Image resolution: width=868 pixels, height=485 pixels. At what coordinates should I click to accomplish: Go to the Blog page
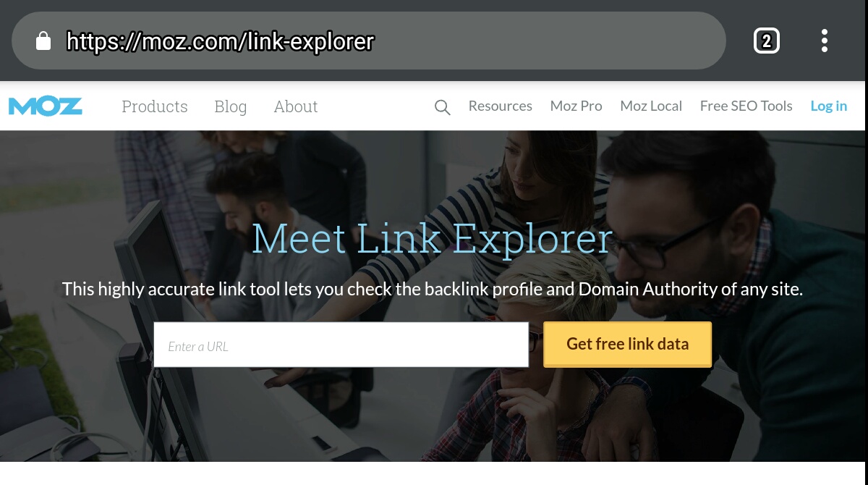click(231, 106)
